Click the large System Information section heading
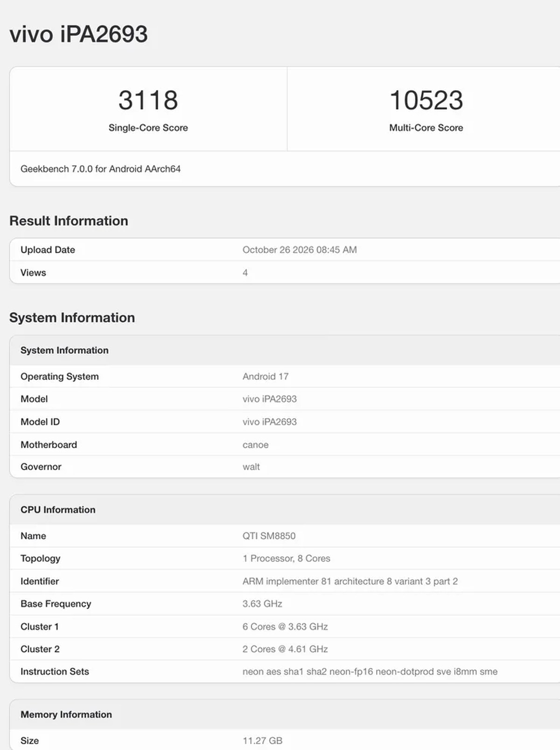 (x=72, y=318)
